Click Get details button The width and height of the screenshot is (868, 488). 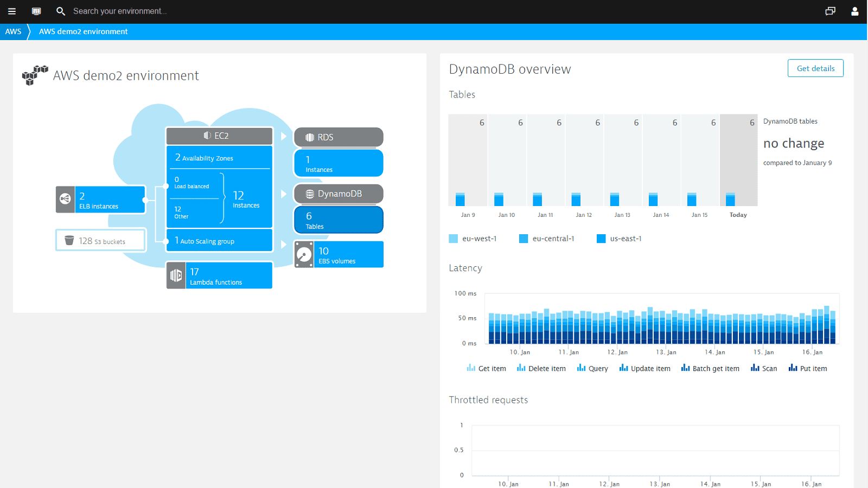pyautogui.click(x=815, y=68)
